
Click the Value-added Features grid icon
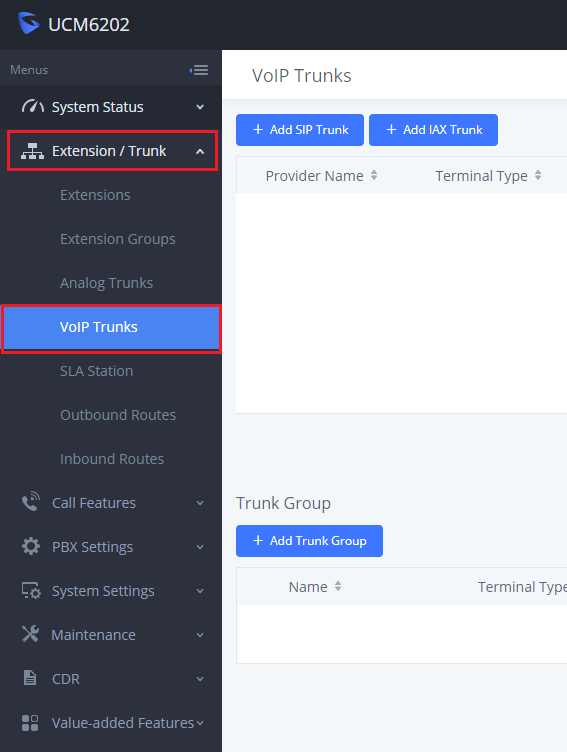coord(30,723)
